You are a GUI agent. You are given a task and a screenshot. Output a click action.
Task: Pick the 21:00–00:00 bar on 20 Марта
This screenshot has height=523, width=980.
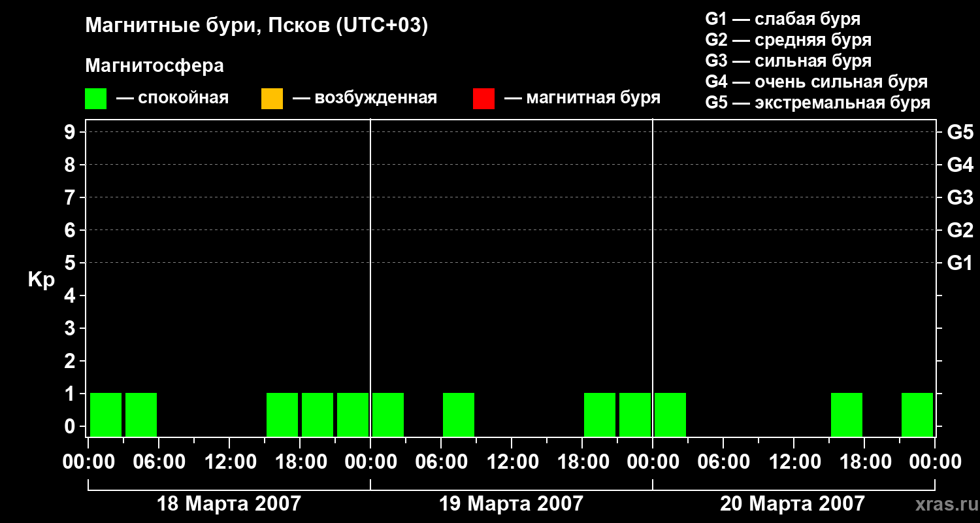point(917,414)
